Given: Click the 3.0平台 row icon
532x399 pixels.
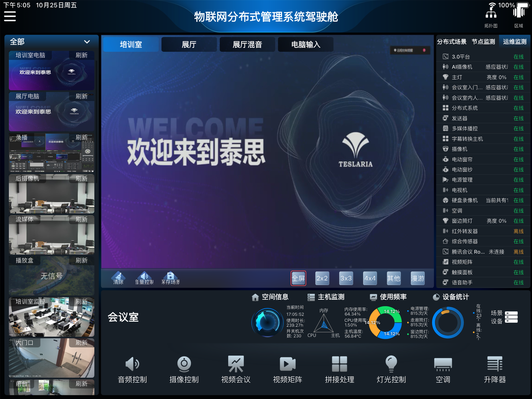Looking at the screenshot, I should coord(445,56).
